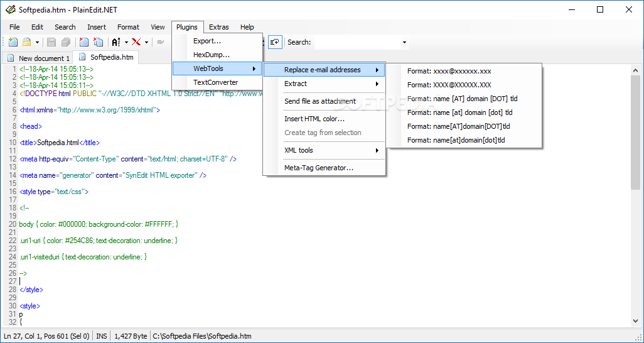Select Format: name [AT] domain [DOT] tld
Screen dimensions: 644x343
pyautogui.click(x=464, y=99)
